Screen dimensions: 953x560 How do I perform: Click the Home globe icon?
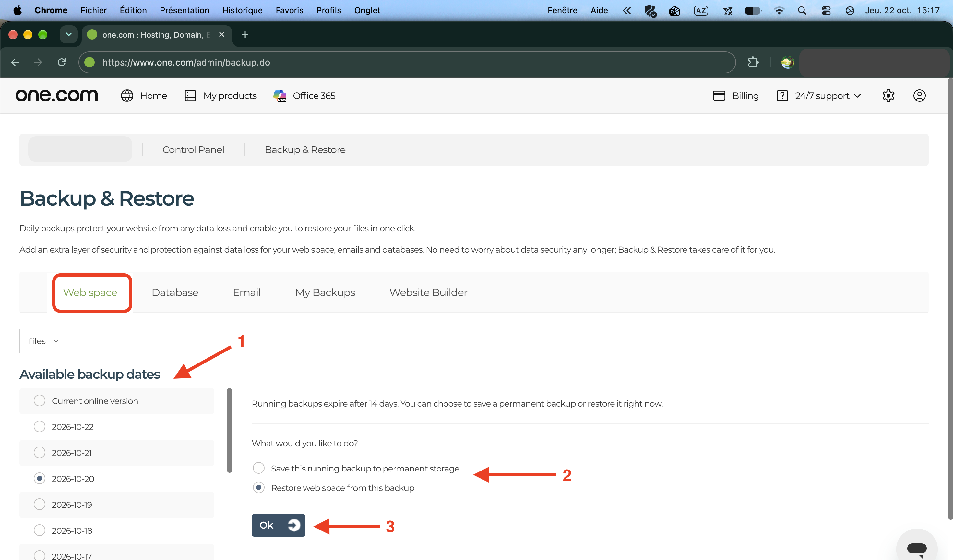(x=127, y=96)
